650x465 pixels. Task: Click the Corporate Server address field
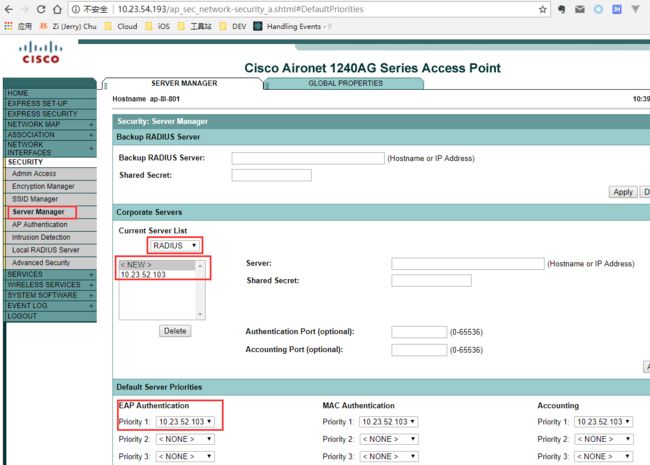coord(468,264)
